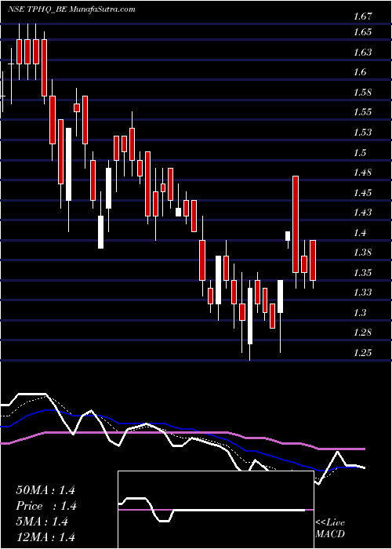Screen dimensions: 392x549
Task: Click the NSE TPHQ_BE MunafaSutra.com title text
Action: tap(71, 9)
